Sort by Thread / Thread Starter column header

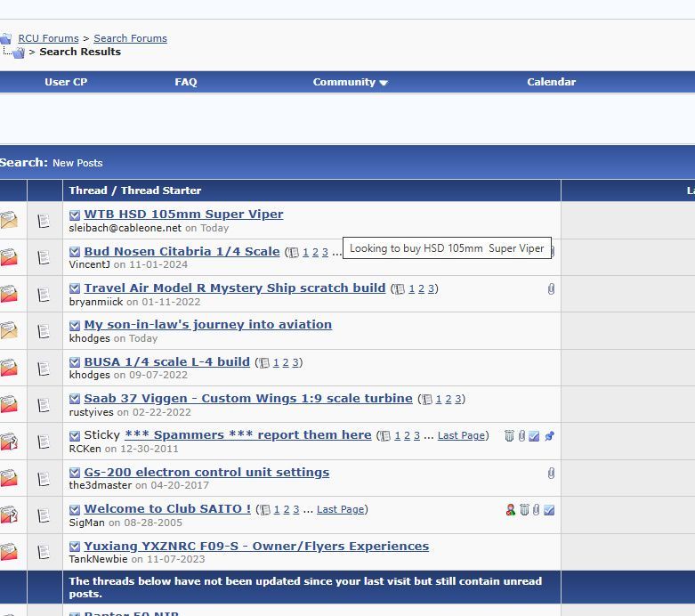135,190
